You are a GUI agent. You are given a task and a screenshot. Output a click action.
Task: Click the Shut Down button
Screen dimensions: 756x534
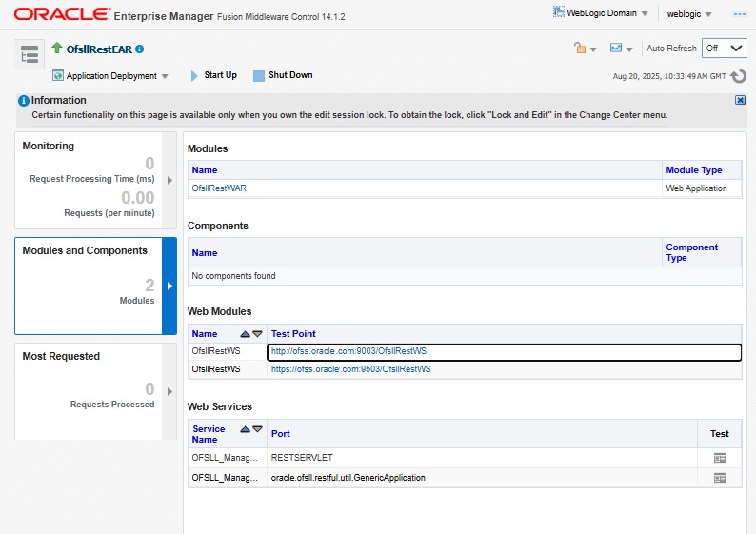pos(284,75)
